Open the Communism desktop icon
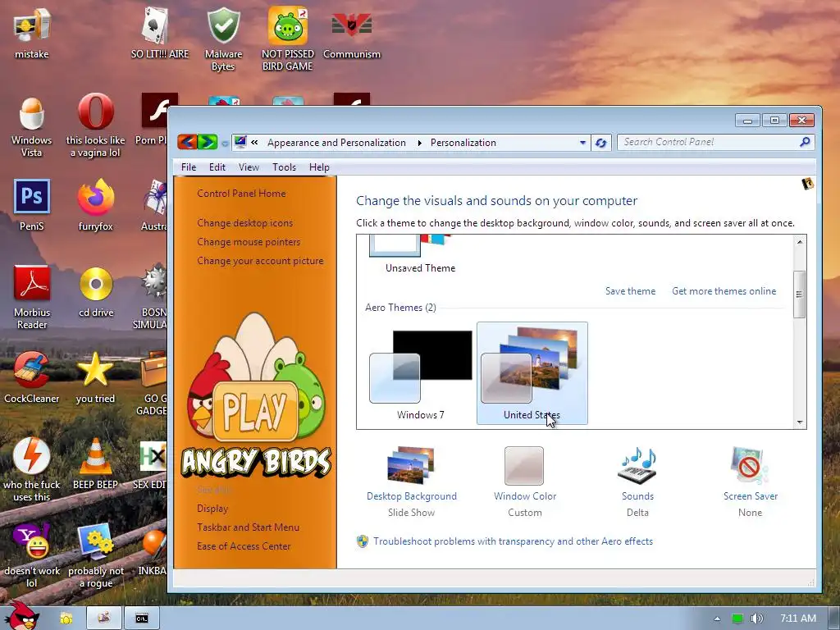This screenshot has width=840, height=630. point(351,33)
